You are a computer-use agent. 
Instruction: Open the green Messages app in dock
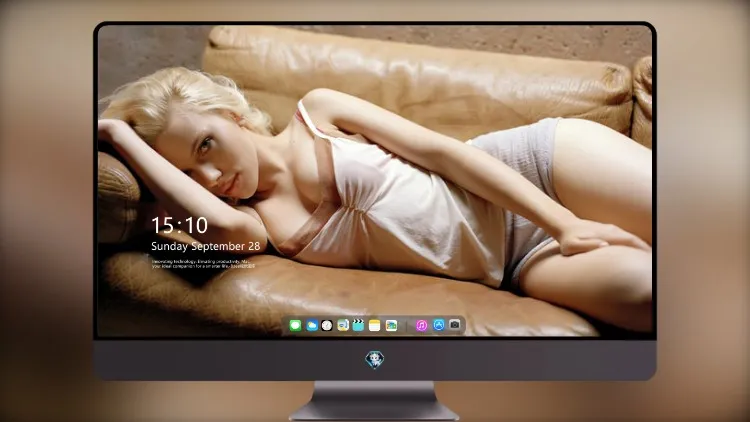coord(295,326)
